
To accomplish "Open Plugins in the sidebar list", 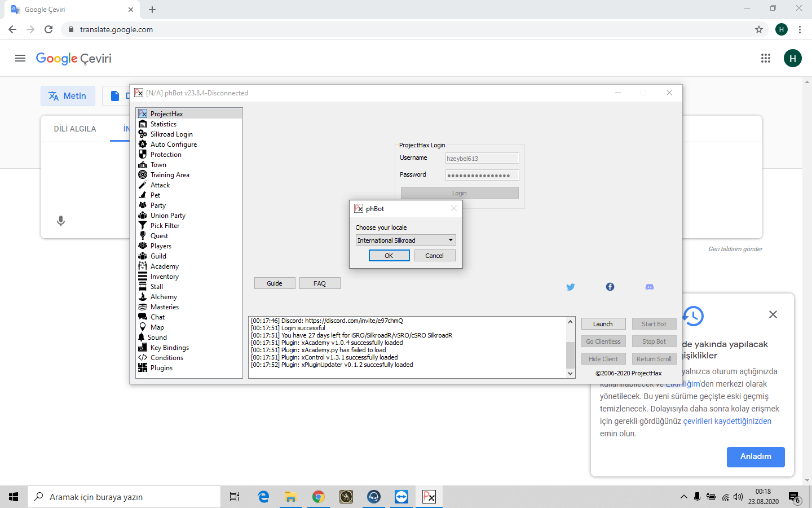I will pyautogui.click(x=161, y=368).
